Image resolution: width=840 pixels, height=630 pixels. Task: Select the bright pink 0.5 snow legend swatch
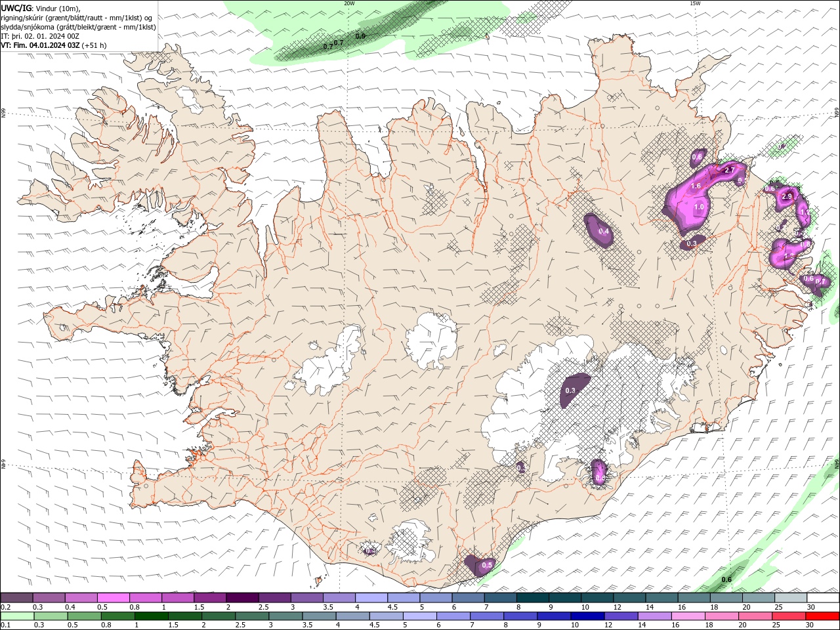(x=113, y=597)
